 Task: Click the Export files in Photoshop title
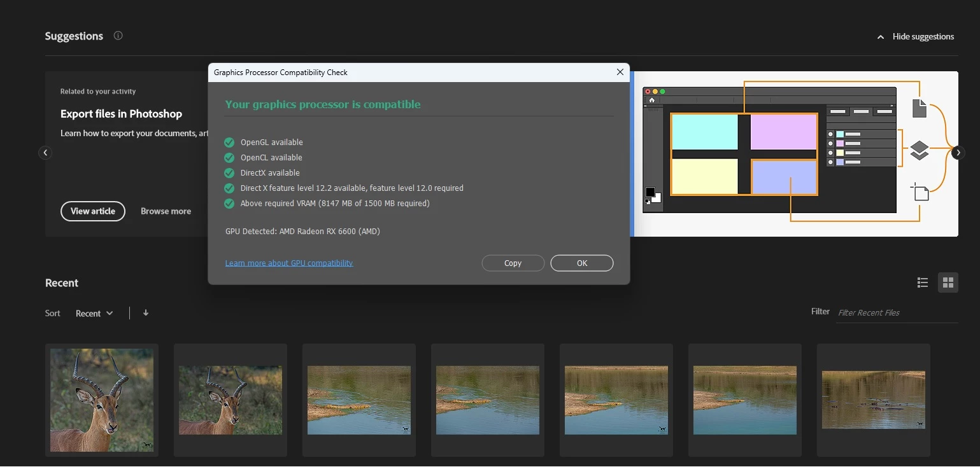click(121, 114)
